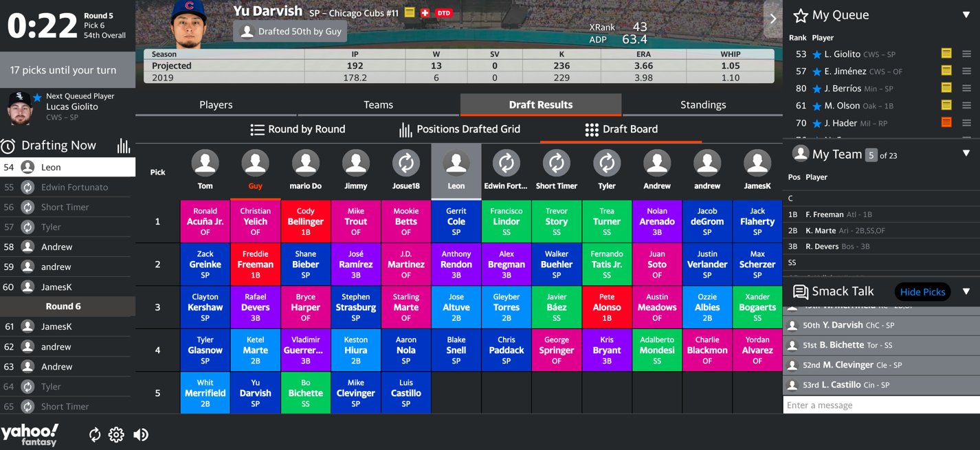This screenshot has height=450, width=980.
Task: Open the Draft Results tab
Action: (x=541, y=104)
